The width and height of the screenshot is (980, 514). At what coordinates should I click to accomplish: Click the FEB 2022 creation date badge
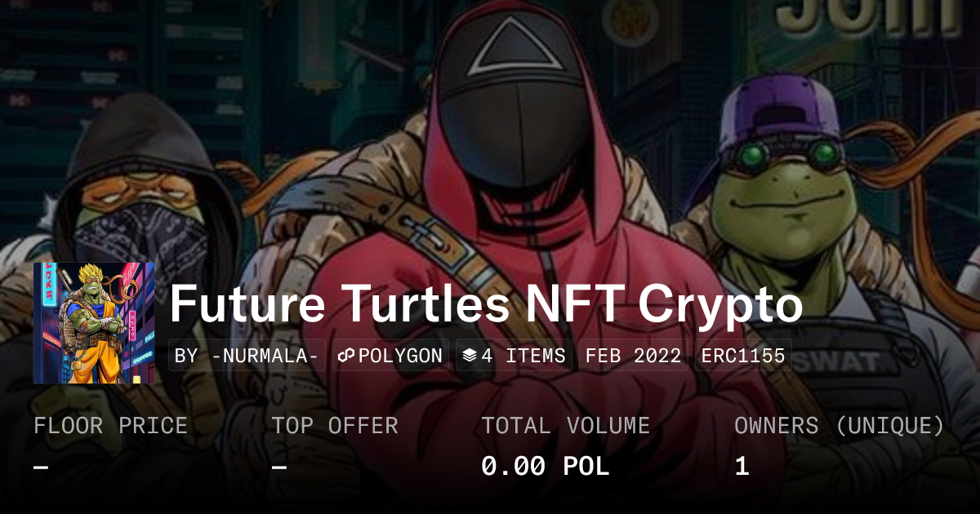point(635,356)
